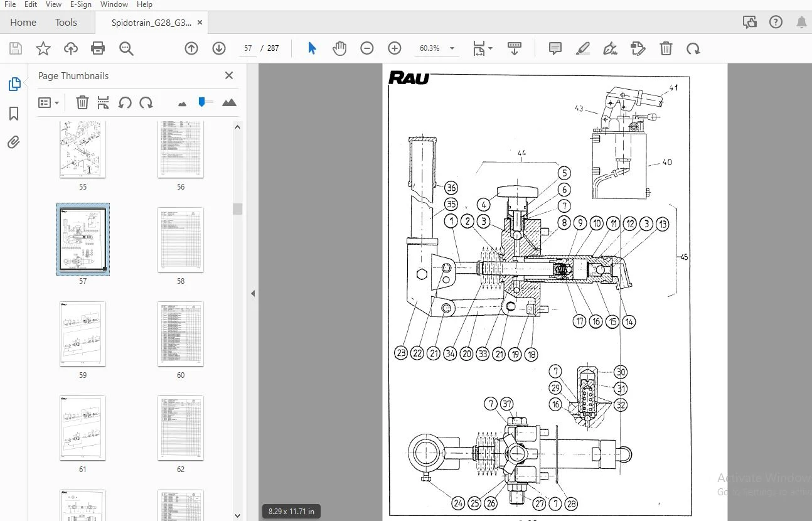
Task: Select the page 59 thumbnail
Action: [83, 334]
